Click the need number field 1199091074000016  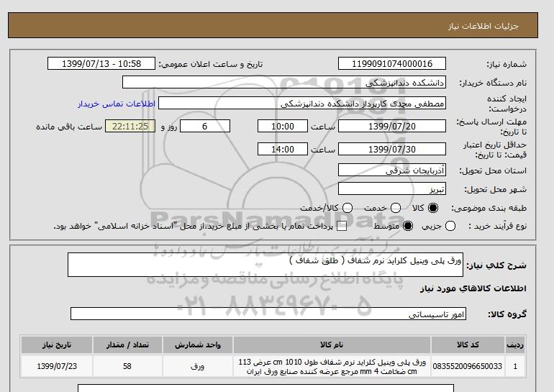(x=392, y=63)
